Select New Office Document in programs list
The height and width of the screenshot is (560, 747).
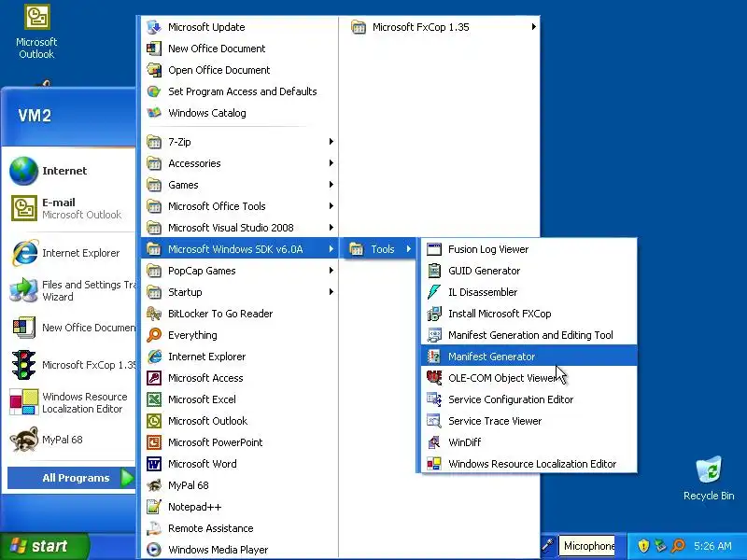[x=239, y=49]
